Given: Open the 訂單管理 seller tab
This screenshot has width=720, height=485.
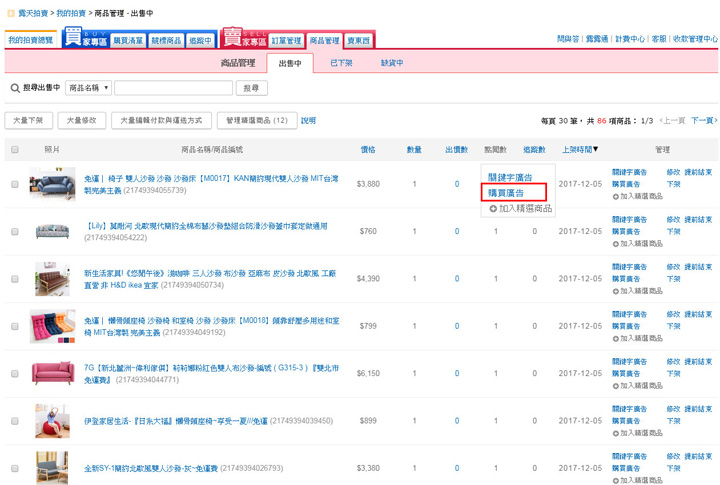Looking at the screenshot, I should pos(286,41).
